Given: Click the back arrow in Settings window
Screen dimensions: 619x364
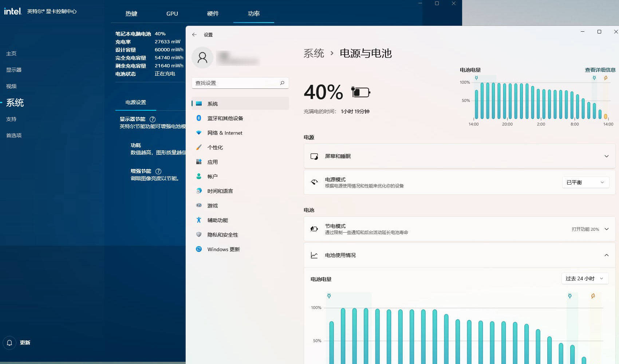Looking at the screenshot, I should tap(194, 35).
